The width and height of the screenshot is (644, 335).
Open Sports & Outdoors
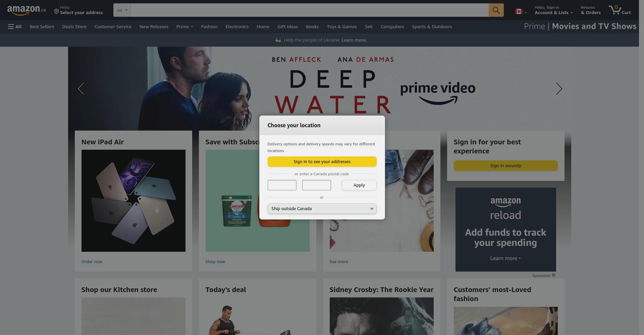pos(432,27)
